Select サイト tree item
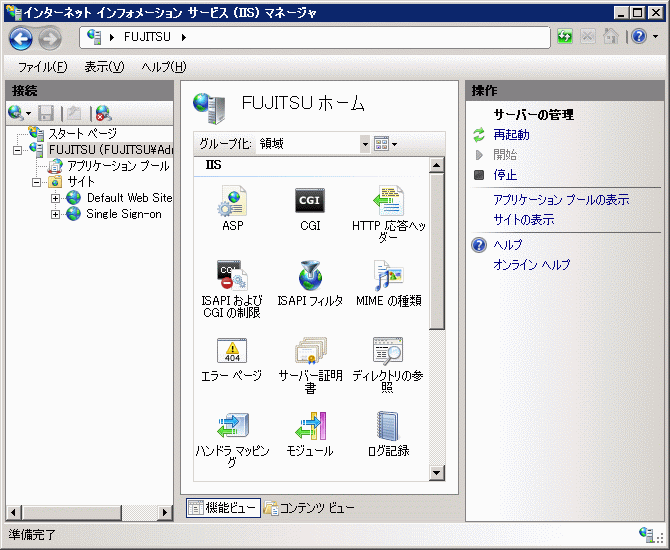The height and width of the screenshot is (550, 670). click(81, 182)
